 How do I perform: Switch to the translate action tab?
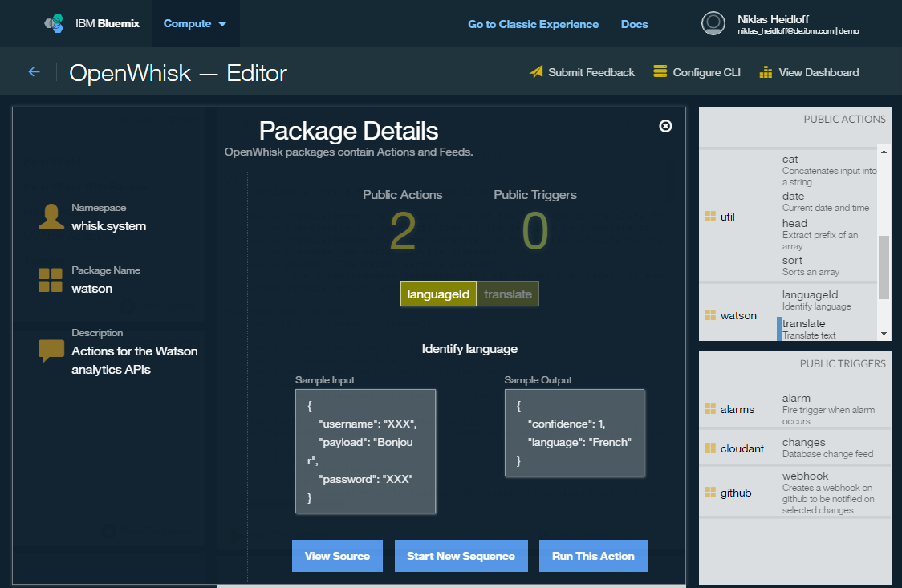pyautogui.click(x=508, y=294)
